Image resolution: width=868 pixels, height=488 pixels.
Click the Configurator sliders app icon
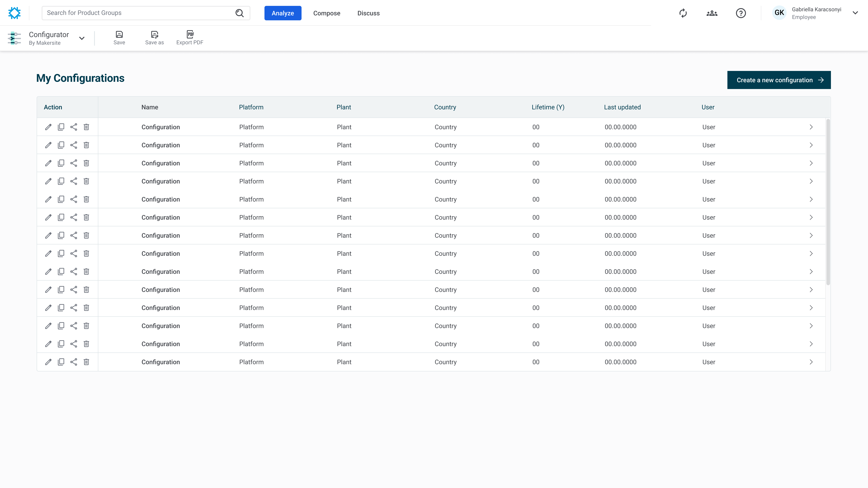coord(14,38)
